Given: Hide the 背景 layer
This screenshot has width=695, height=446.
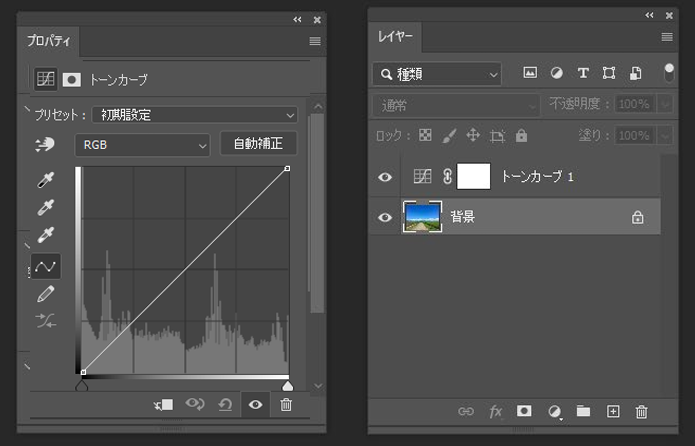Looking at the screenshot, I should coord(385,217).
